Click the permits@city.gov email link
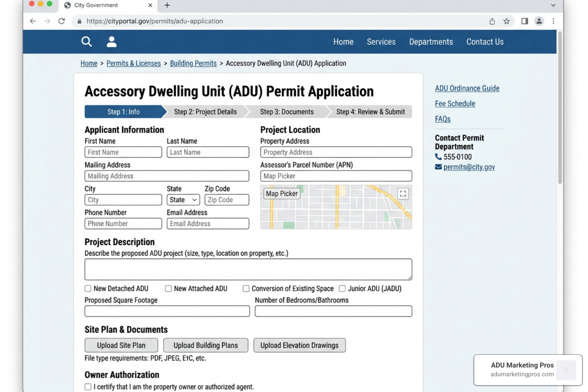 [x=469, y=167]
